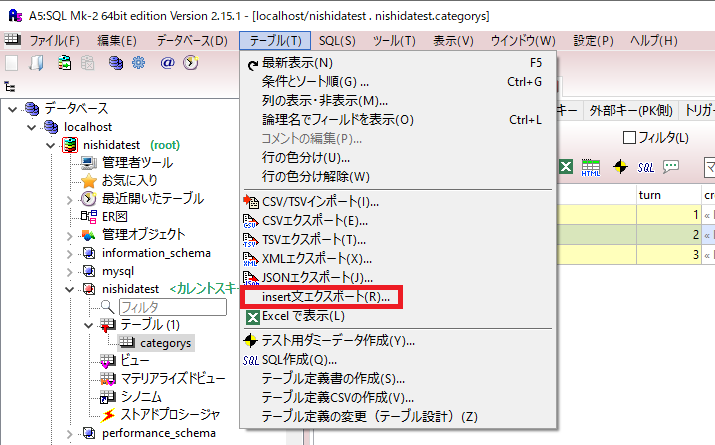This screenshot has width=715, height=445.
Task: Click the blank new document toolbar icon
Action: point(11,63)
